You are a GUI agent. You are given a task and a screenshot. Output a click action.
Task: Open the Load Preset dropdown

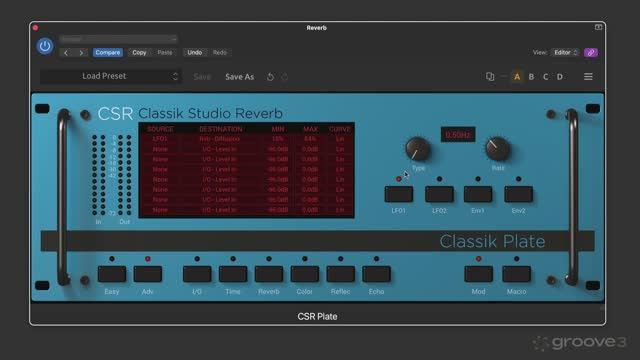[x=110, y=76]
